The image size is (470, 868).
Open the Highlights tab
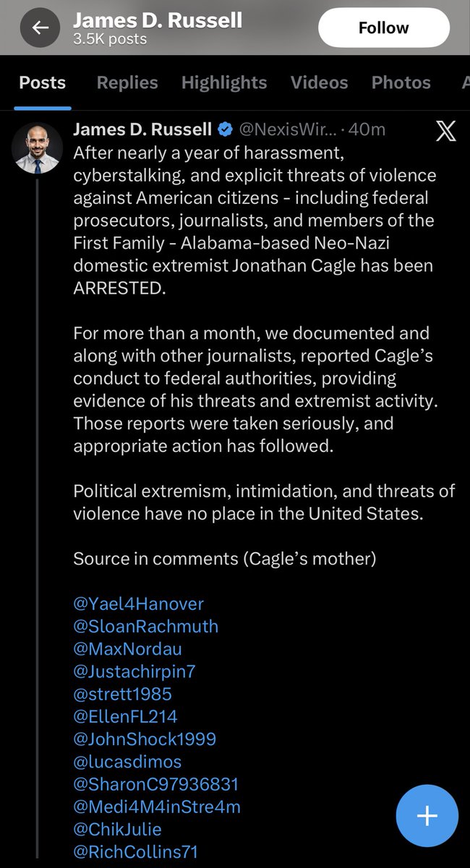pos(224,82)
